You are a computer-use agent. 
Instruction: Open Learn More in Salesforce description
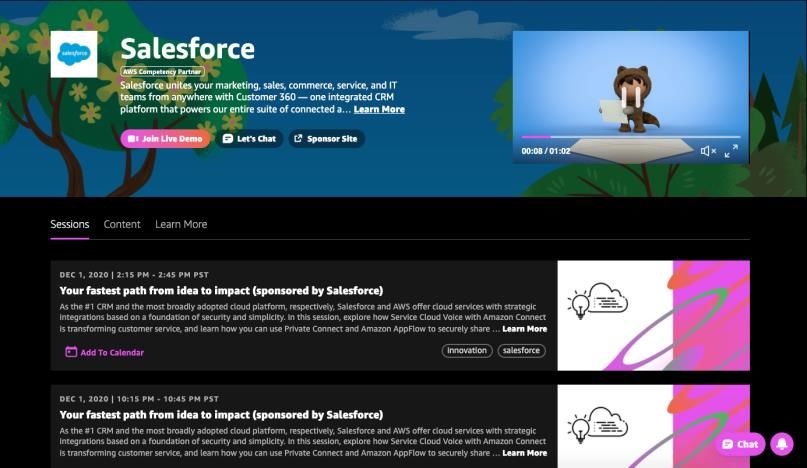[x=379, y=109]
